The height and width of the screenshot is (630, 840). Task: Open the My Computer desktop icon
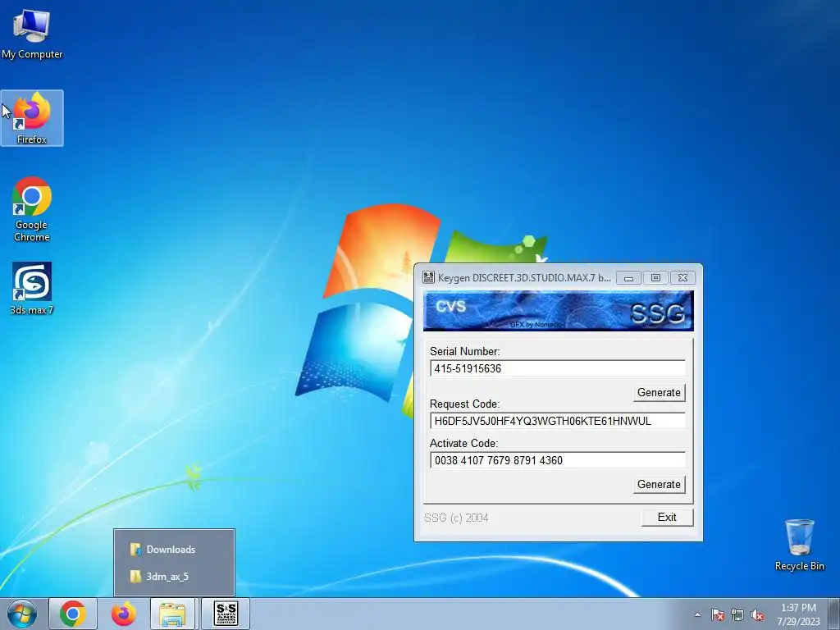[32, 33]
